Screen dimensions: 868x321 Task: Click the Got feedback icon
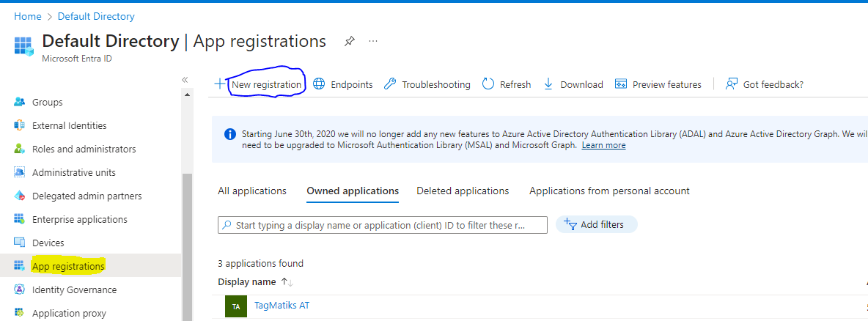point(731,84)
